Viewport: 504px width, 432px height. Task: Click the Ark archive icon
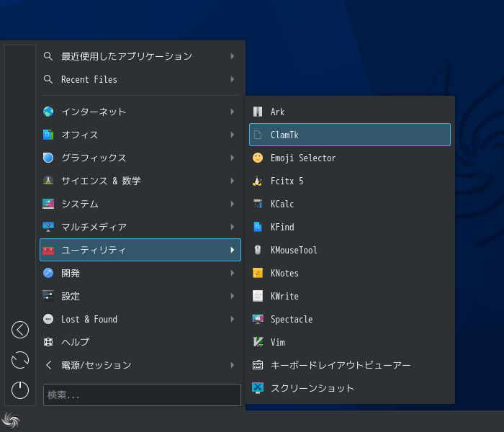tap(258, 112)
